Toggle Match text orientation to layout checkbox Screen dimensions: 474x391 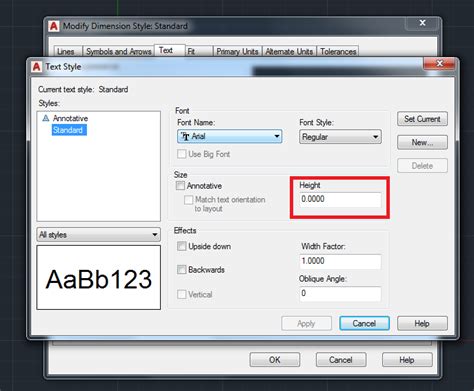[188, 200]
